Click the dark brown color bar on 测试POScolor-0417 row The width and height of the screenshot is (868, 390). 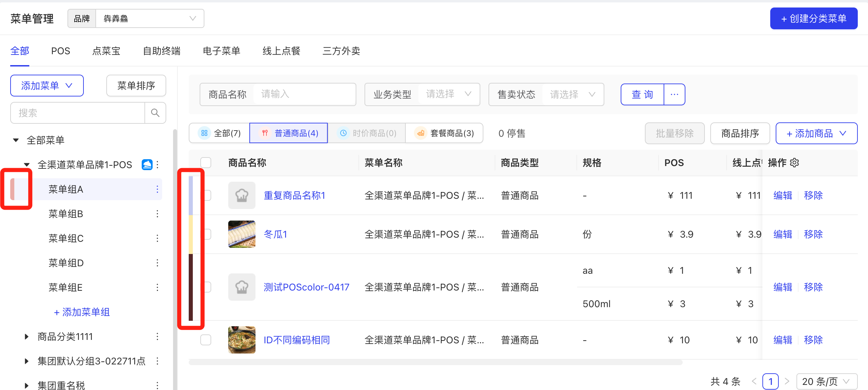click(x=191, y=287)
